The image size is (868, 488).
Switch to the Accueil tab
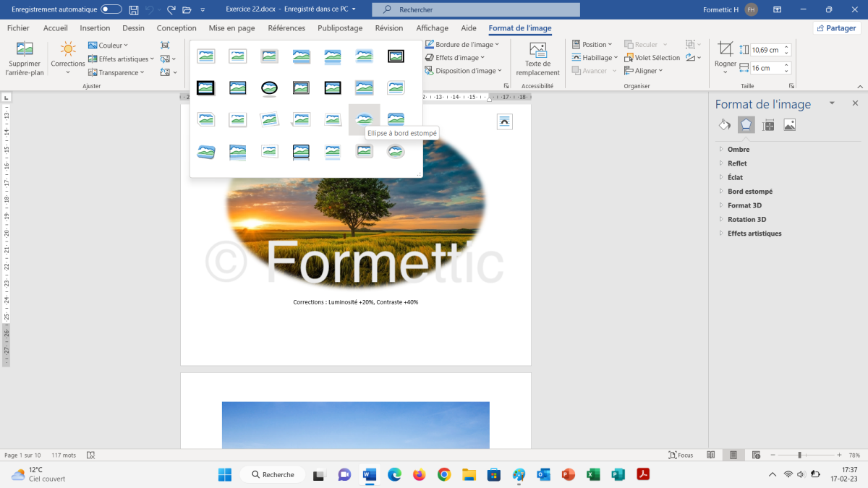click(x=56, y=28)
